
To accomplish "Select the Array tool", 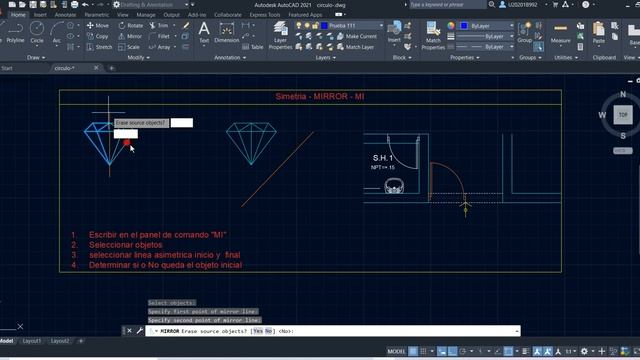I will (160, 47).
